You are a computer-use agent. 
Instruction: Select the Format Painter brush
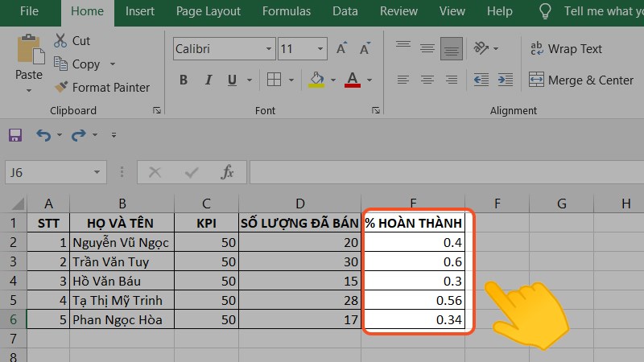[x=60, y=87]
